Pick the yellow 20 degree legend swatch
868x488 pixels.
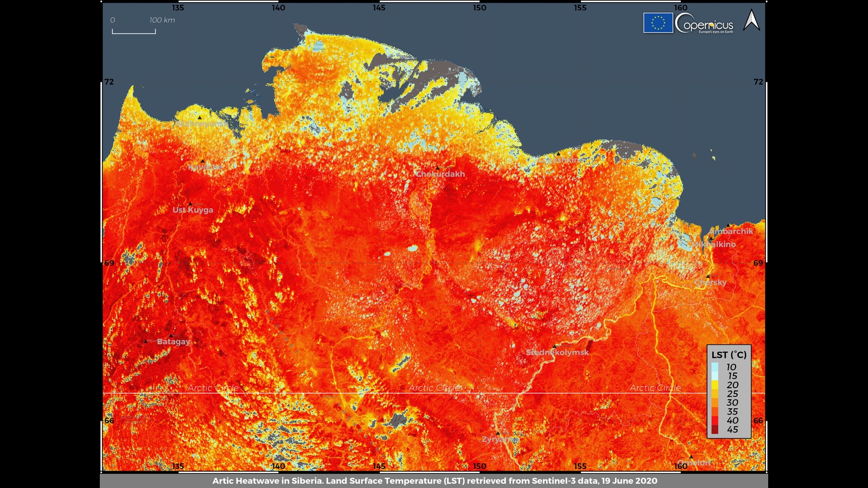coord(715,385)
